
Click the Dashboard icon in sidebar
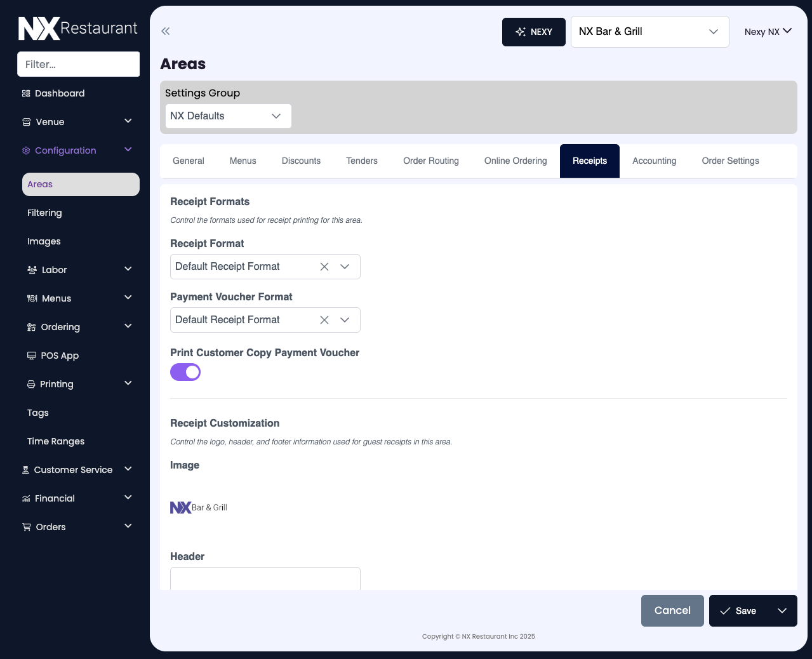(x=26, y=93)
